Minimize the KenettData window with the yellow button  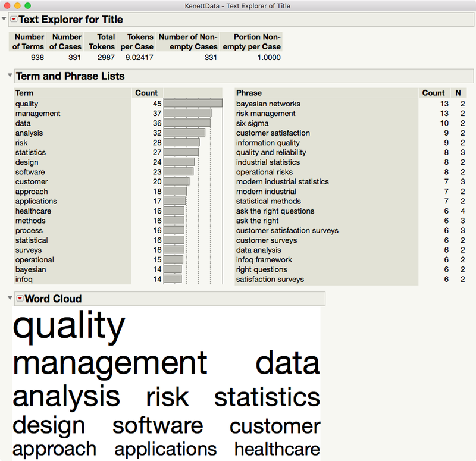(18, 5)
